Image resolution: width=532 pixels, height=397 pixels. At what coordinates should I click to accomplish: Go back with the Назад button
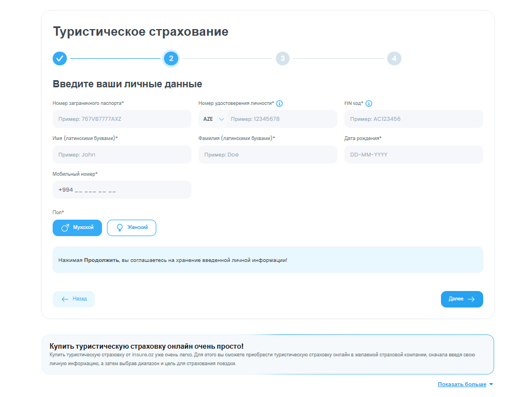(x=74, y=299)
